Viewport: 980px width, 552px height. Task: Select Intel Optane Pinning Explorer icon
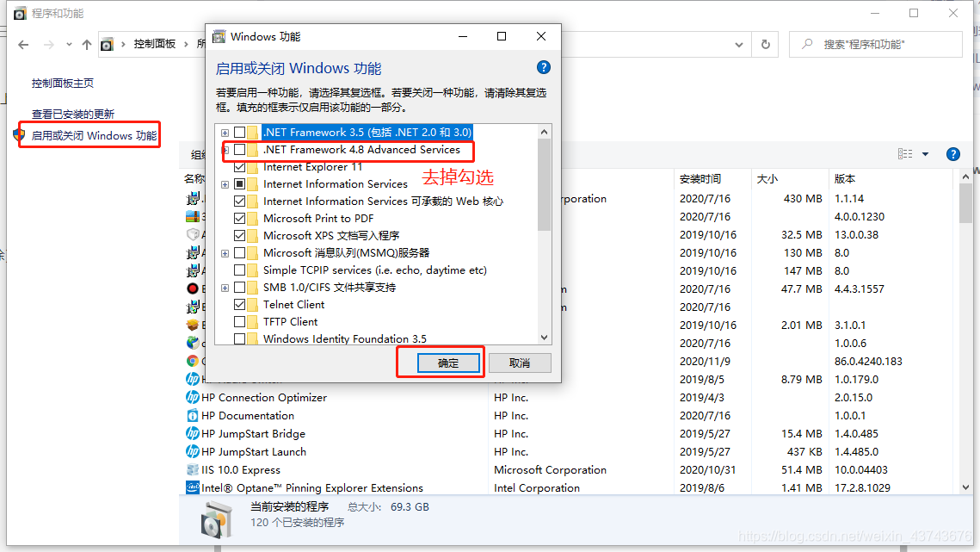click(x=193, y=488)
